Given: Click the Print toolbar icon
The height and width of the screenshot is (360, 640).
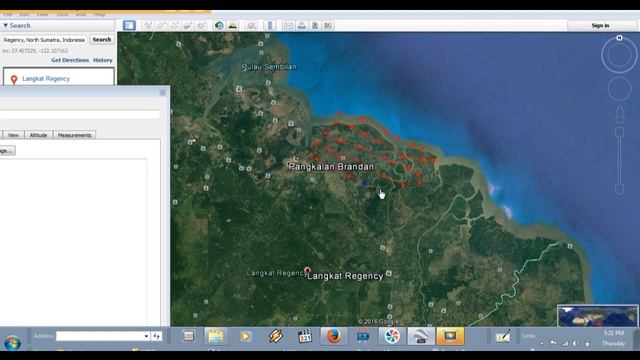Looking at the screenshot, I should coord(302,25).
